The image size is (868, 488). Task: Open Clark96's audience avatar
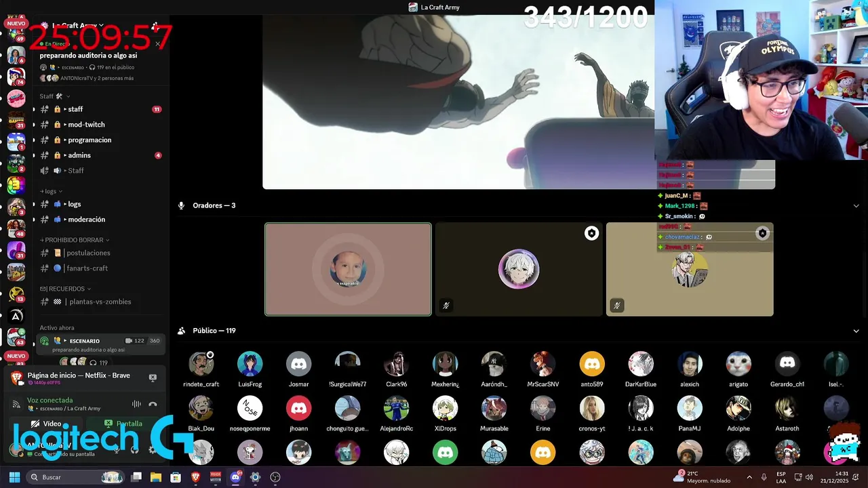(x=397, y=364)
